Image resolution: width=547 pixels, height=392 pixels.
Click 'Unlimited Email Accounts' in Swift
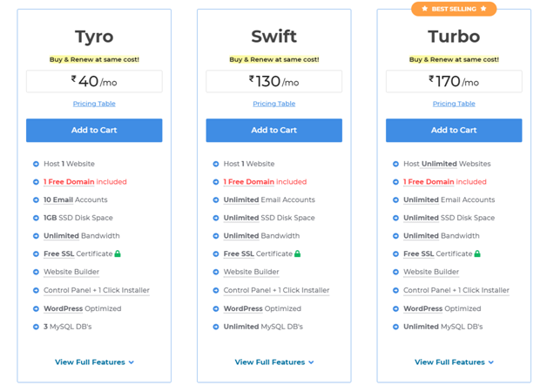coord(269,199)
